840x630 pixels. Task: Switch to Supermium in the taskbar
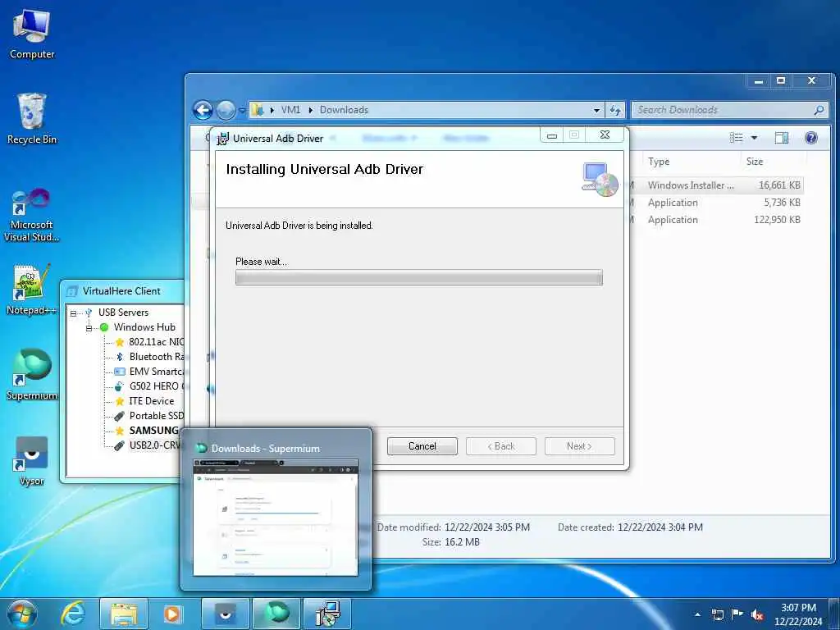click(x=276, y=614)
